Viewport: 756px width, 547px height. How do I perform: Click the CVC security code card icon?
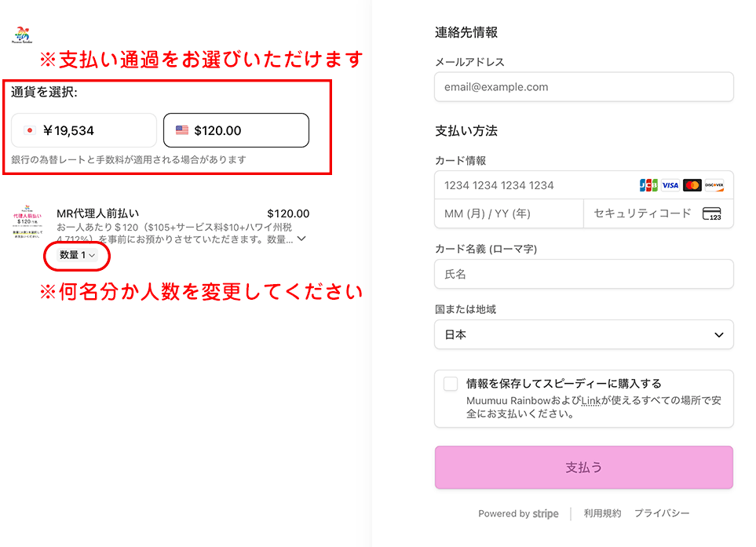point(711,213)
